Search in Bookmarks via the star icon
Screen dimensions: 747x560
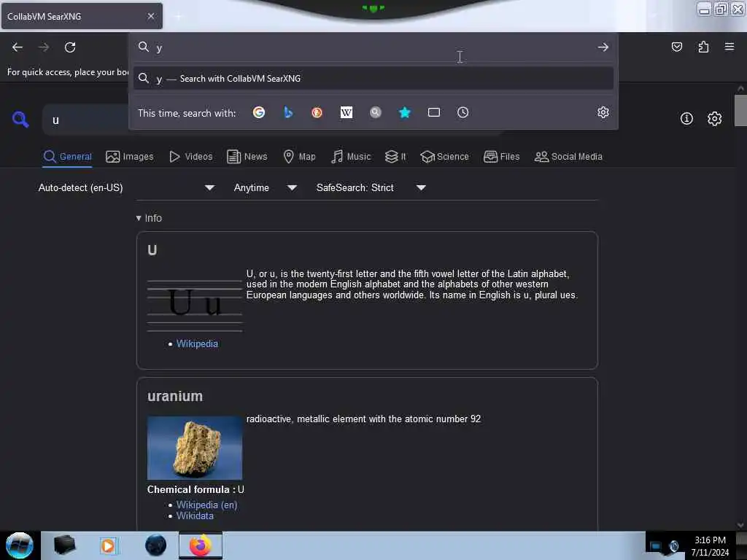404,112
